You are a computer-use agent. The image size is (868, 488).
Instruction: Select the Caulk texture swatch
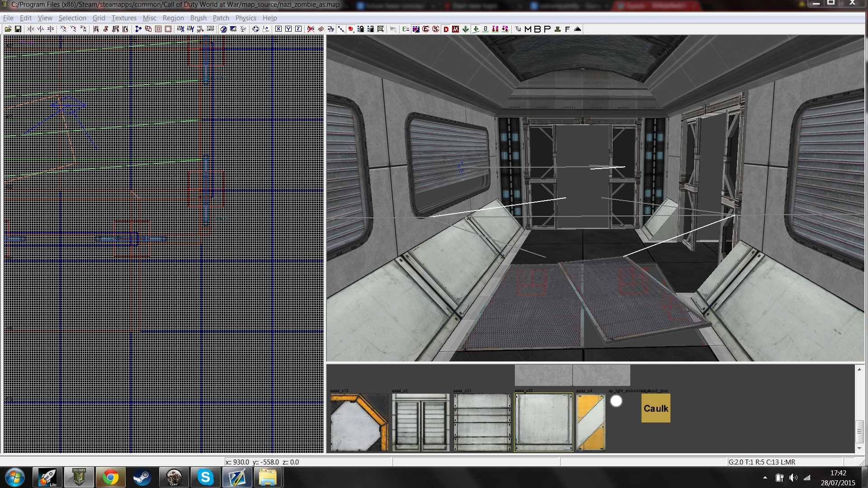tap(656, 408)
